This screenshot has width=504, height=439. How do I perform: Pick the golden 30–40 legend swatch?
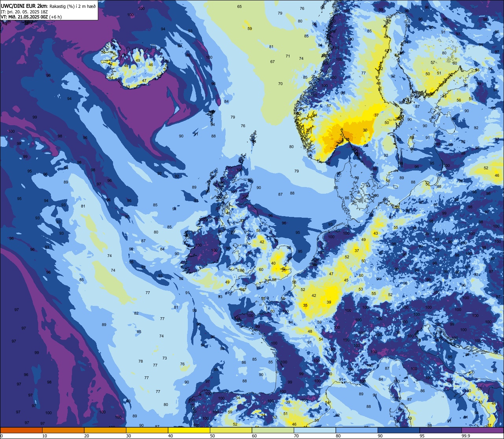pos(147,430)
